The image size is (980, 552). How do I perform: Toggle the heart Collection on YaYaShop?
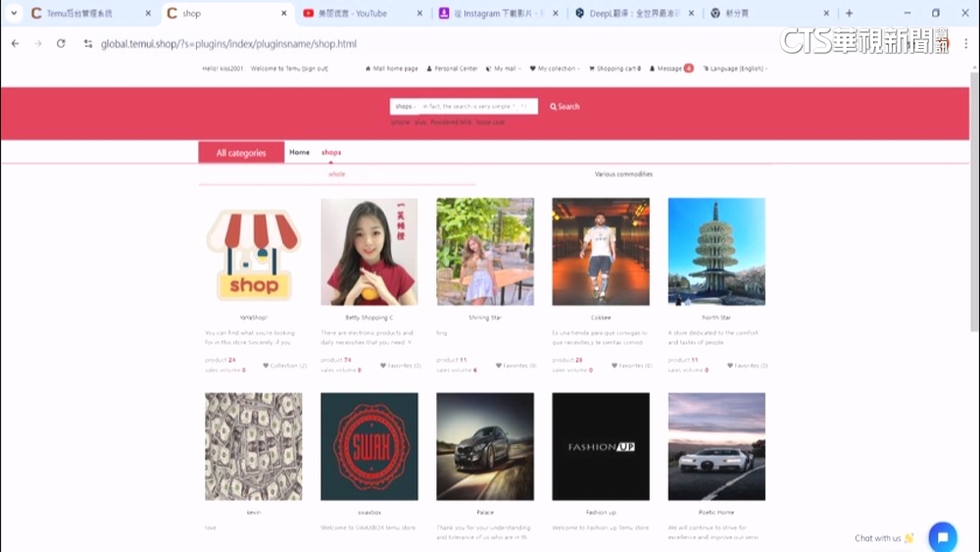click(x=267, y=366)
